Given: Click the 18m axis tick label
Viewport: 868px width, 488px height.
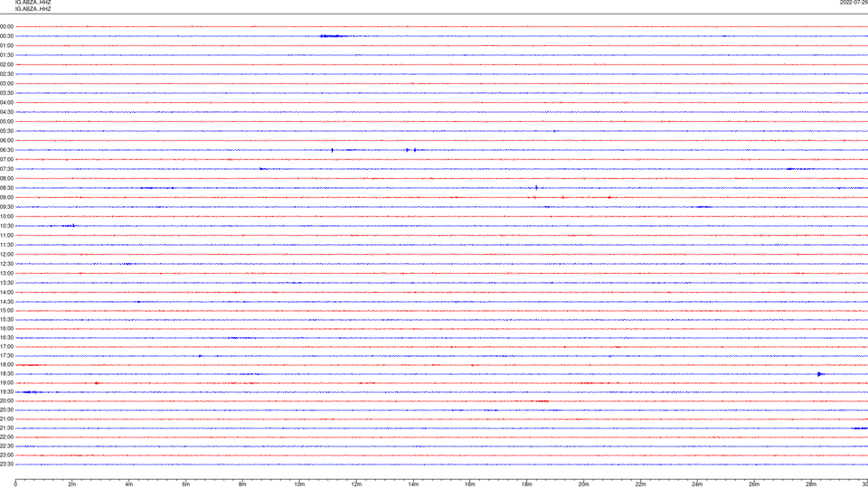Looking at the screenshot, I should point(527,484).
